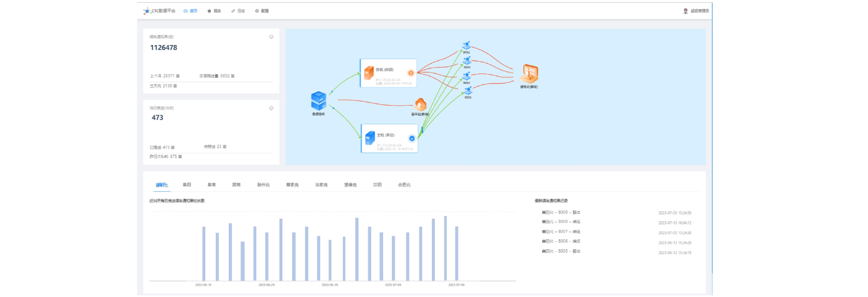The height and width of the screenshot is (297, 868).
Task: Switch to the 阜阳 station tab
Action: (187, 185)
